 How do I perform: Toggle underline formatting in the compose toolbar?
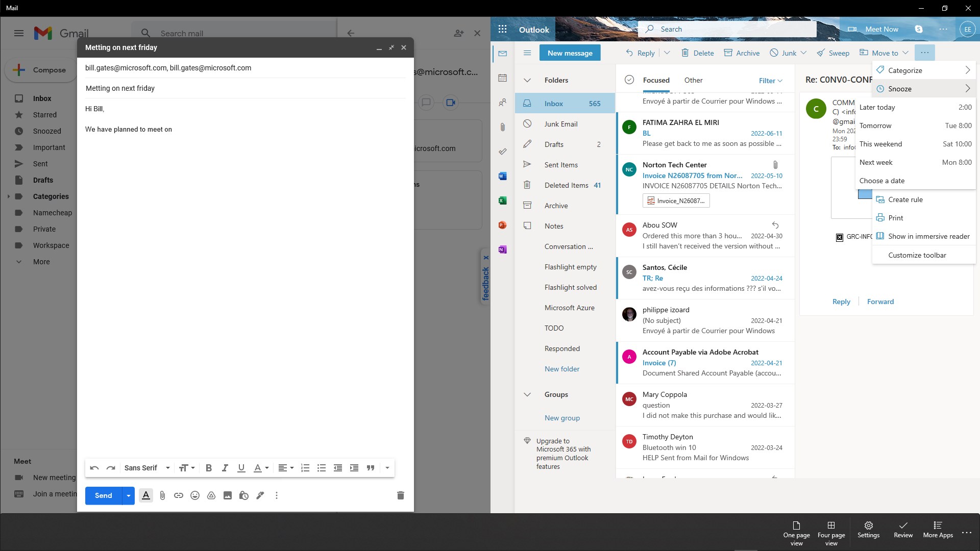[x=241, y=468]
